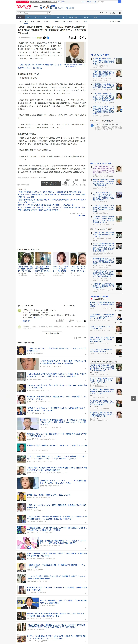
Task: Open the 購入履歴 link
Action: [112, 13]
